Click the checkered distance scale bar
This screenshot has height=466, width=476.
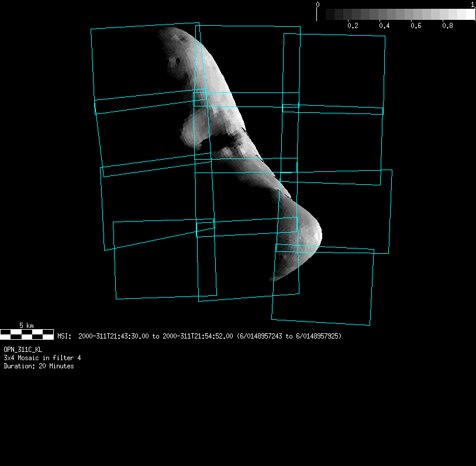coord(27,334)
